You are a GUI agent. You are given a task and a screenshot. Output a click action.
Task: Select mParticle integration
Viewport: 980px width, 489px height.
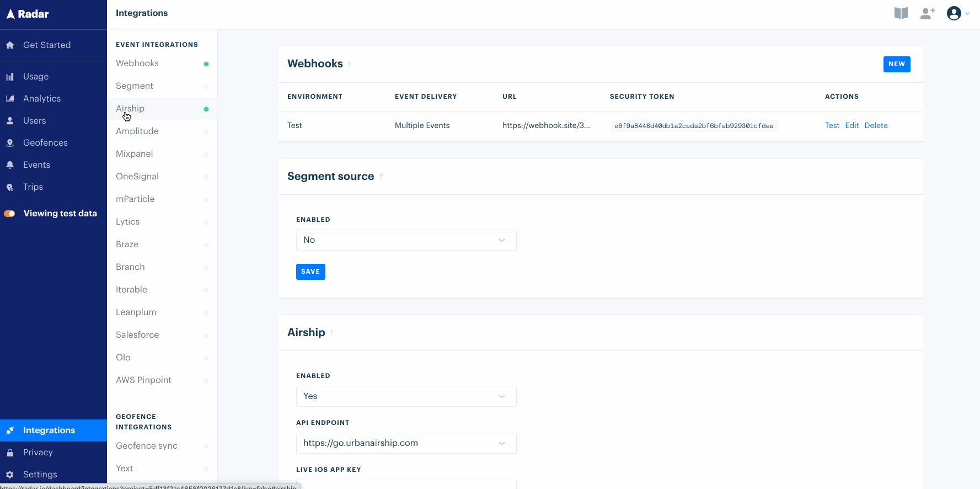(162, 199)
